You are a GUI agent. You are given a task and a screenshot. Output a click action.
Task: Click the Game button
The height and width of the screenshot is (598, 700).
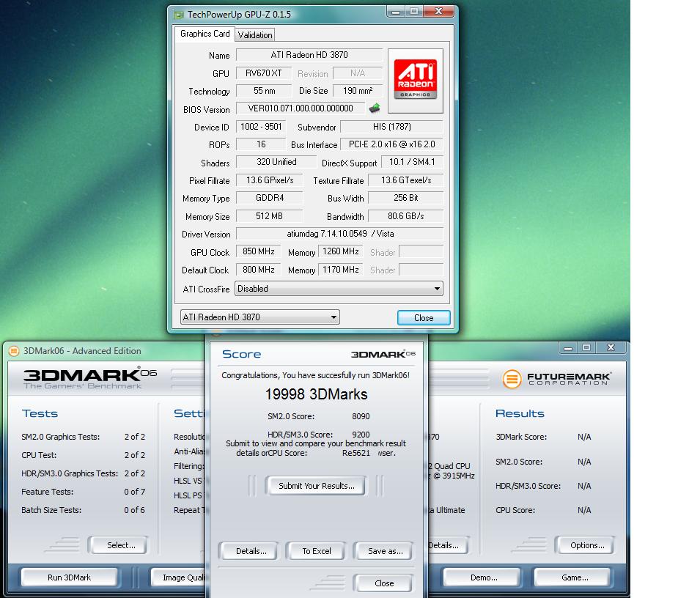pyautogui.click(x=574, y=577)
